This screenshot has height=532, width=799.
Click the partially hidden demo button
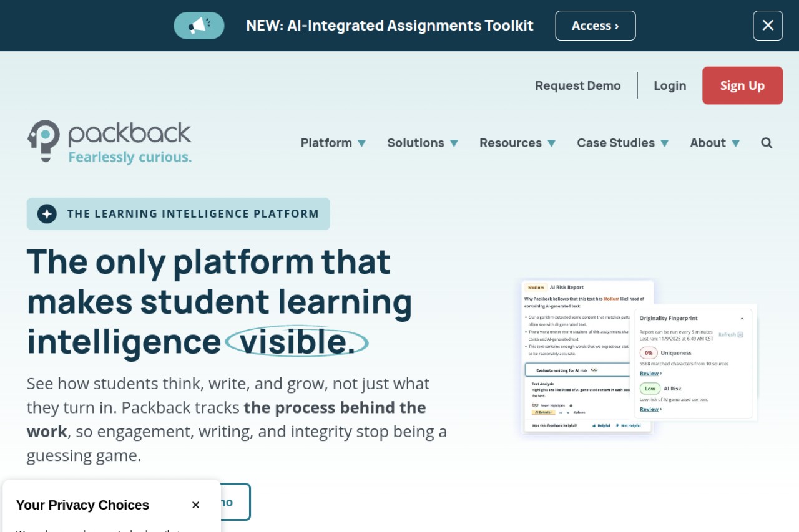tap(236, 502)
